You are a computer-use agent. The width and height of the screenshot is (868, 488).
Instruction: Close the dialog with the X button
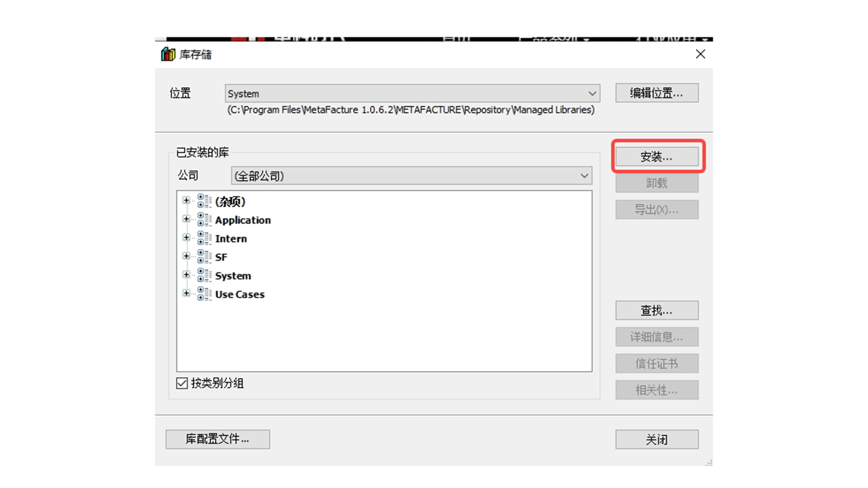coord(700,54)
